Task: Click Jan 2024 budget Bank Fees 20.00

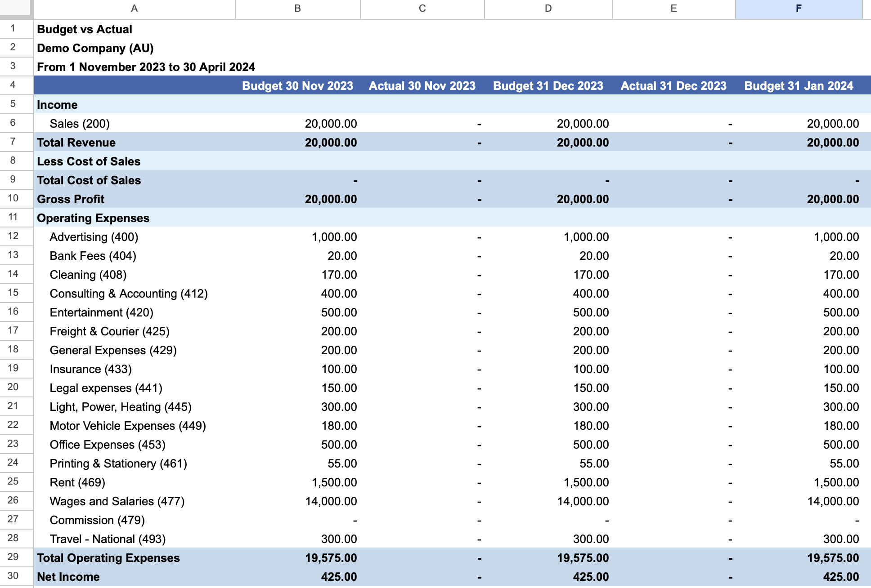Action: (x=799, y=256)
